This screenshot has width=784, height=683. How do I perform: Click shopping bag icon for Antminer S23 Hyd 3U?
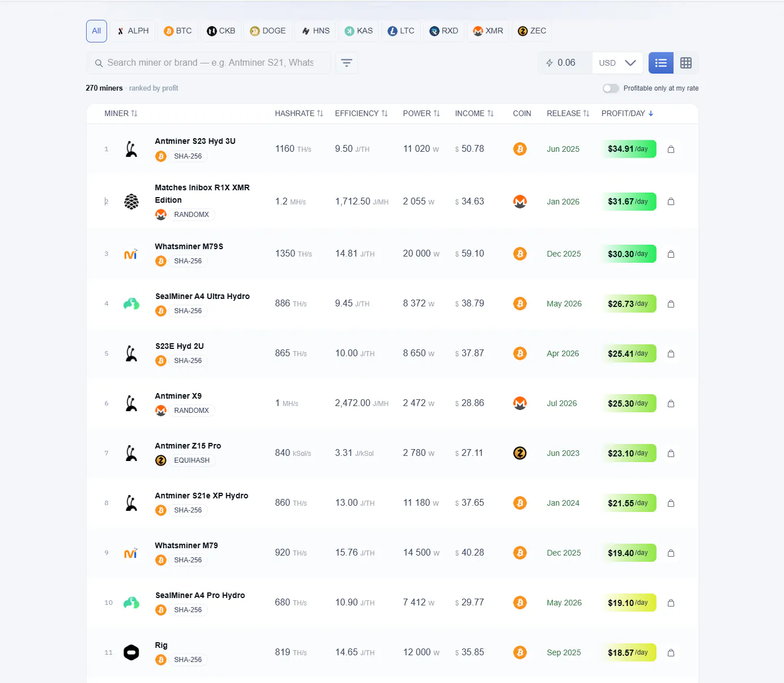coord(671,150)
